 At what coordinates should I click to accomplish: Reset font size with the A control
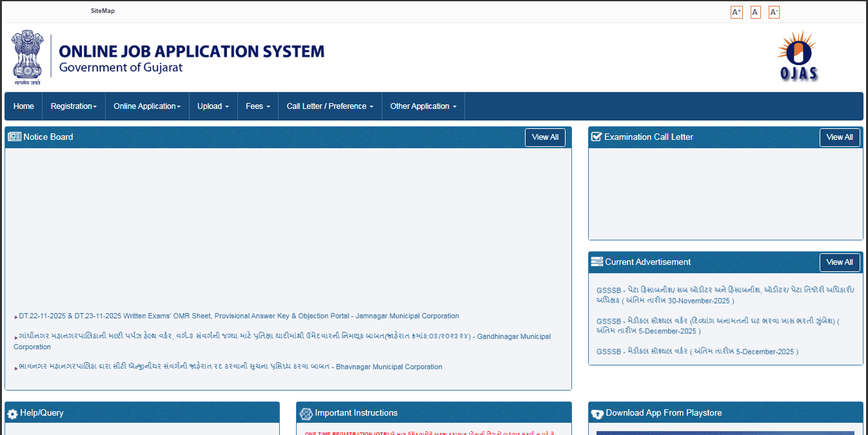755,12
